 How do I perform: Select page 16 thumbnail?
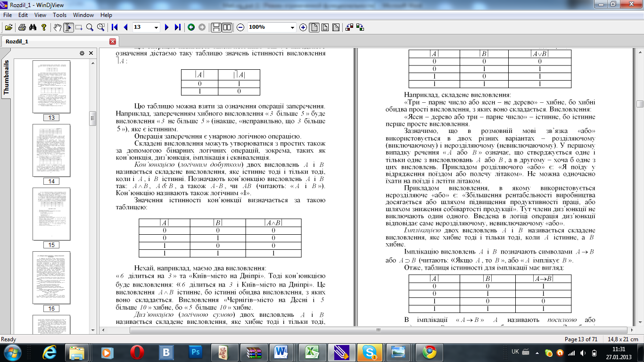(51, 278)
